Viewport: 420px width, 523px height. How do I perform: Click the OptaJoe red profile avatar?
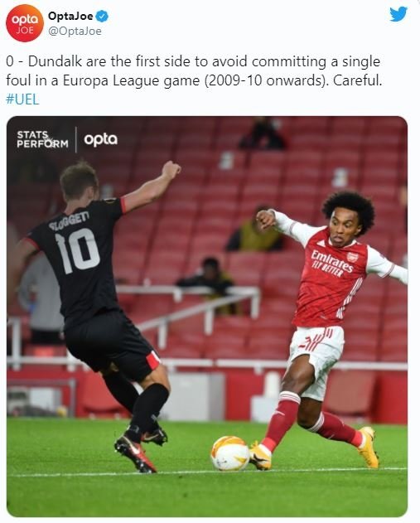tap(25, 23)
